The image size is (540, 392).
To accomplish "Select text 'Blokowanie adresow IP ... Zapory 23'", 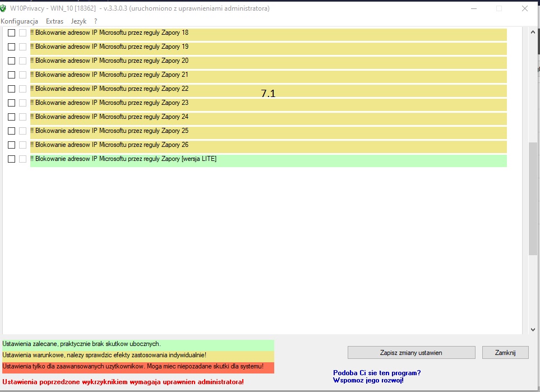I will click(x=109, y=103).
